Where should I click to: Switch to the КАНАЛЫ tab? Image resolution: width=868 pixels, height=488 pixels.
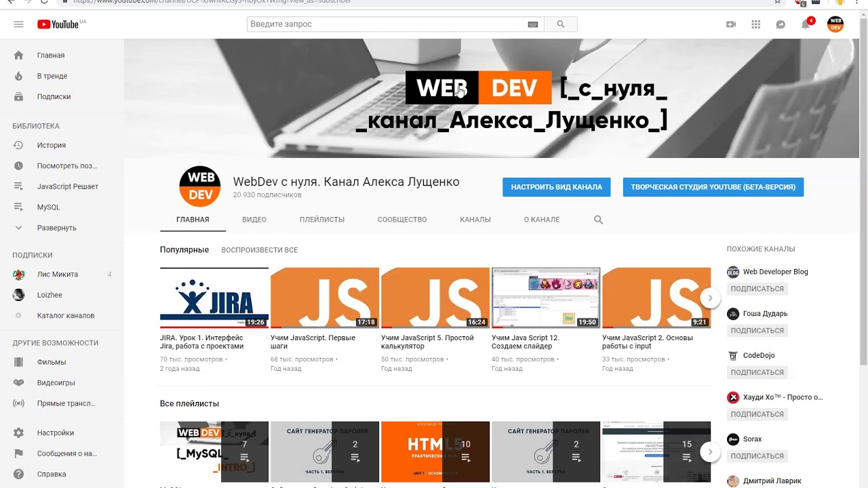[x=475, y=220]
